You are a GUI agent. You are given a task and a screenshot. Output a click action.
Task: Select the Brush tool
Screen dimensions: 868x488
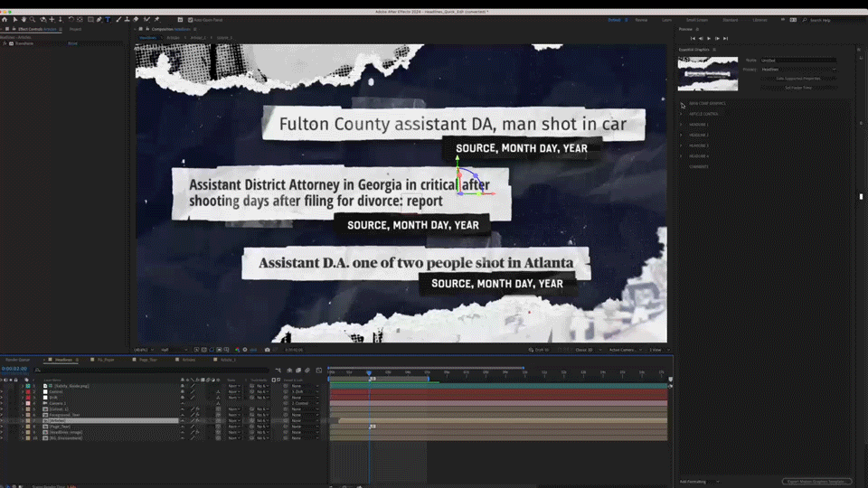click(118, 19)
